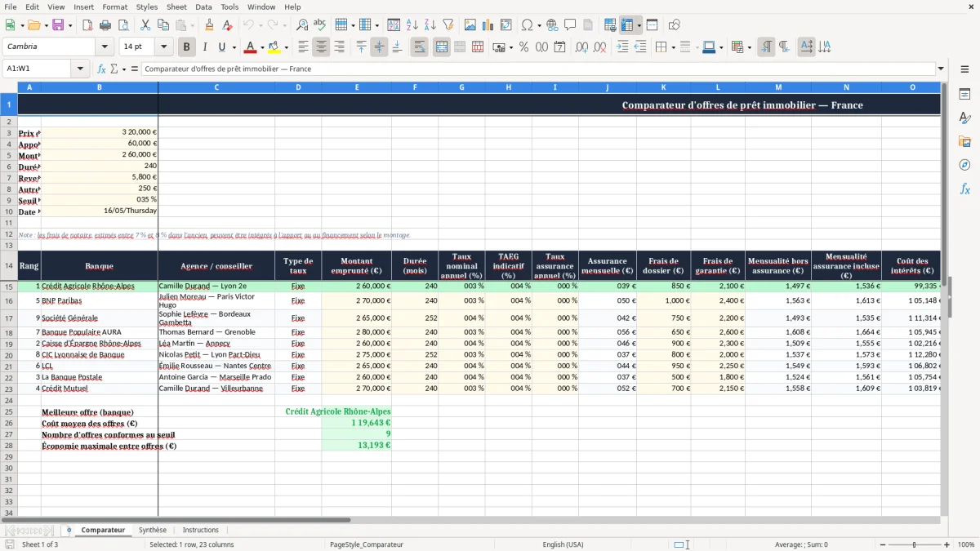Insert an image
This screenshot has width=980, height=551.
tap(470, 25)
